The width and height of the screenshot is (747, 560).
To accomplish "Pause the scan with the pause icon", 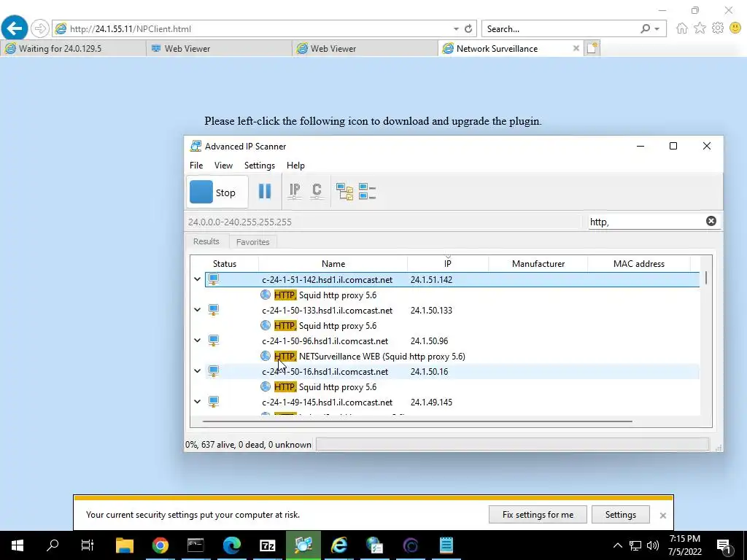I will pos(264,192).
